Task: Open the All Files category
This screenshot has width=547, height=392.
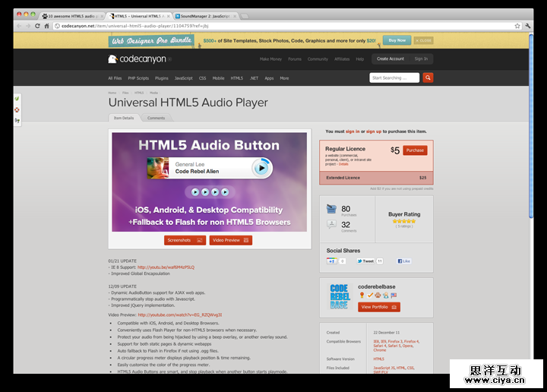Action: point(115,78)
